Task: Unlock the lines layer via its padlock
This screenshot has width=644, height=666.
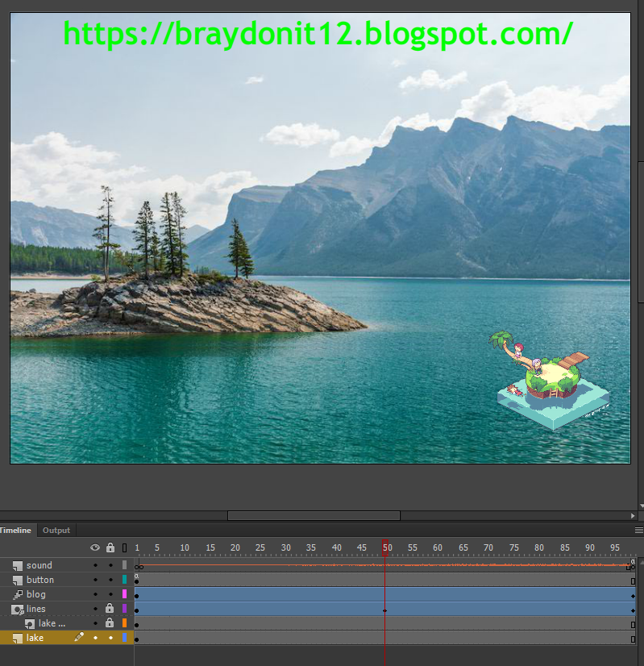Action: click(x=110, y=608)
